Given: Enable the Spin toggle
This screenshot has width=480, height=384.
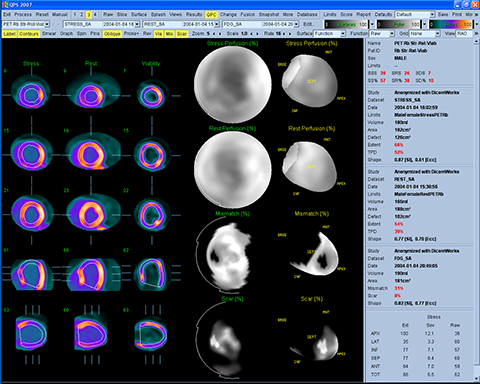Looking at the screenshot, I should click(x=82, y=34).
